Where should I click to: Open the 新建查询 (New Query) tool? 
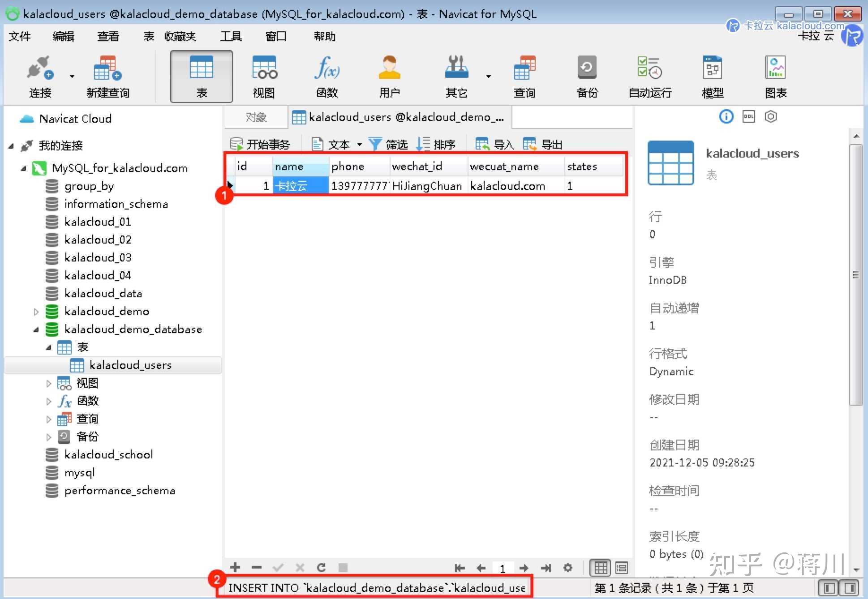(107, 76)
